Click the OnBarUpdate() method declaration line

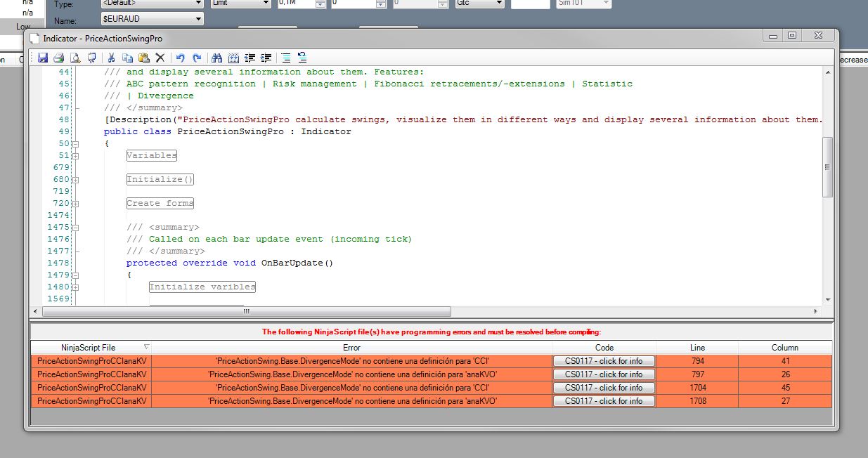tap(230, 263)
